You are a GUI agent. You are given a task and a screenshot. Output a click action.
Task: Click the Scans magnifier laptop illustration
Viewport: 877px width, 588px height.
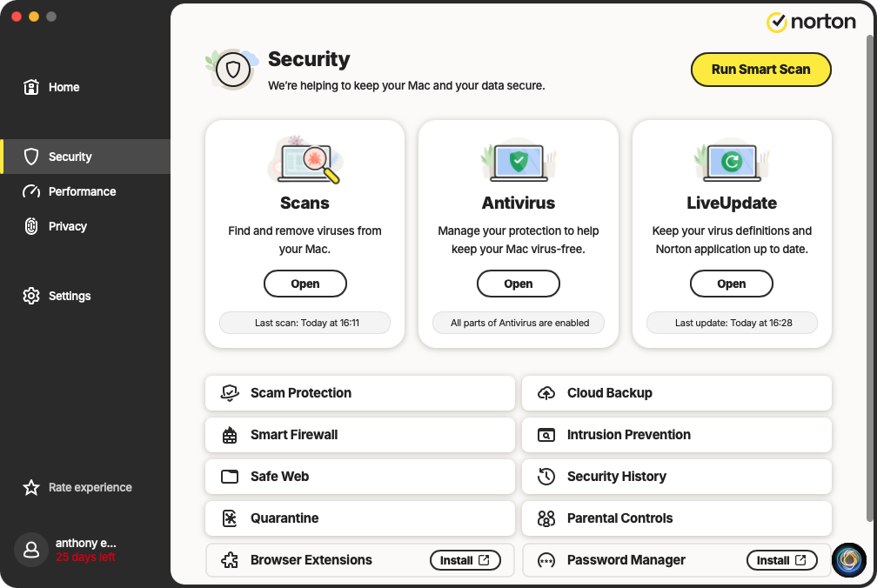click(x=305, y=159)
